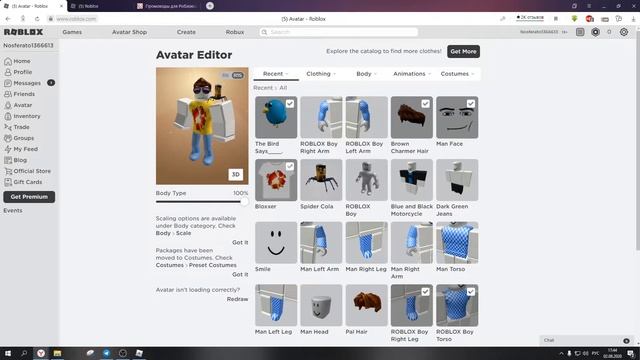Switch to the third browser tab
Screen dimensions: 640x360
(x=168, y=6)
